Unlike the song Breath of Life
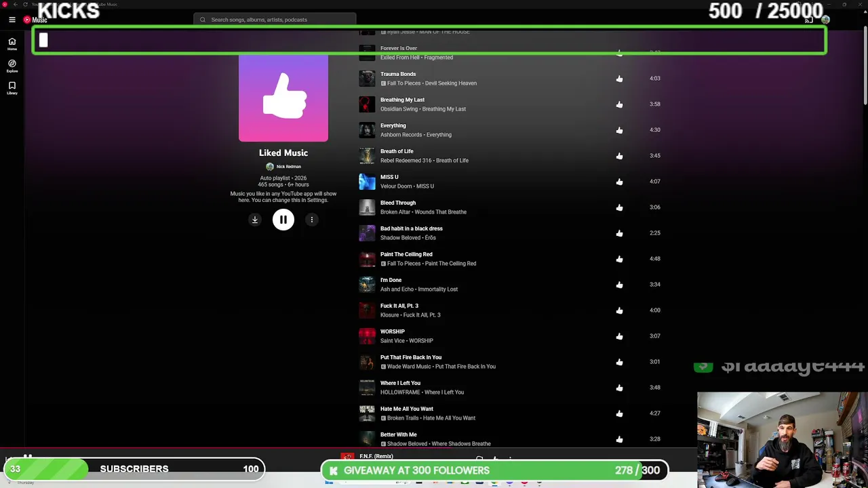 619,156
